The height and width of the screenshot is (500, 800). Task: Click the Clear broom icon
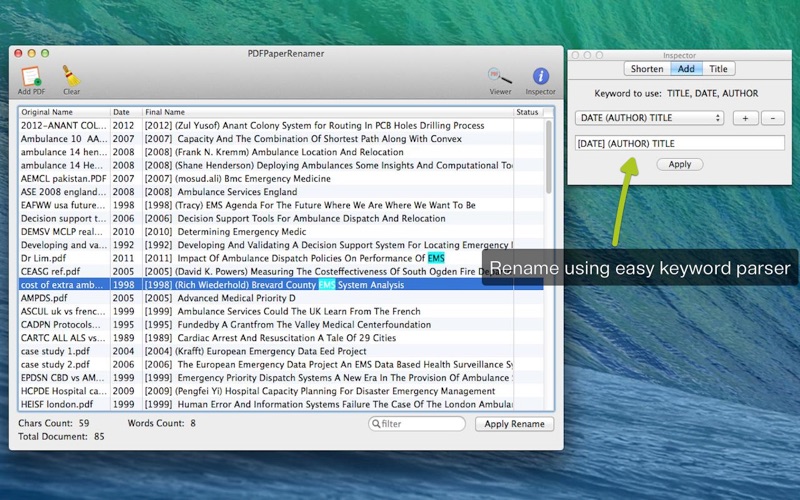[x=71, y=76]
